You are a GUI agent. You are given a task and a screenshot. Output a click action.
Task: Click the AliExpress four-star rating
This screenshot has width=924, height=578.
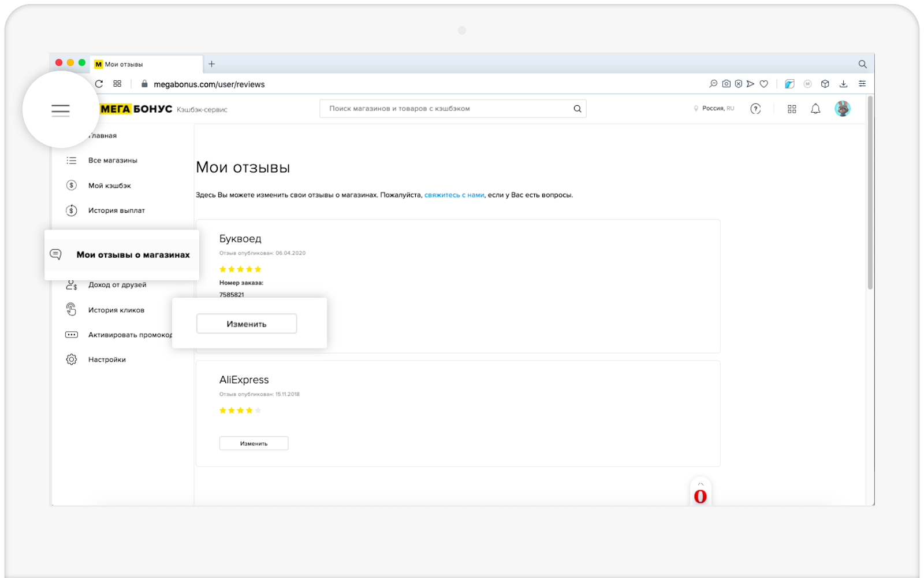[240, 410]
